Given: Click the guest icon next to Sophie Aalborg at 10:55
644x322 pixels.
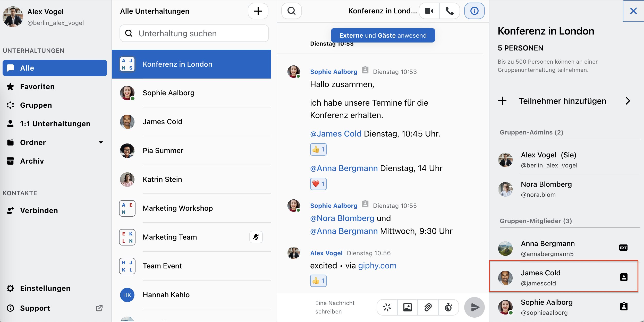Looking at the screenshot, I should tap(365, 204).
